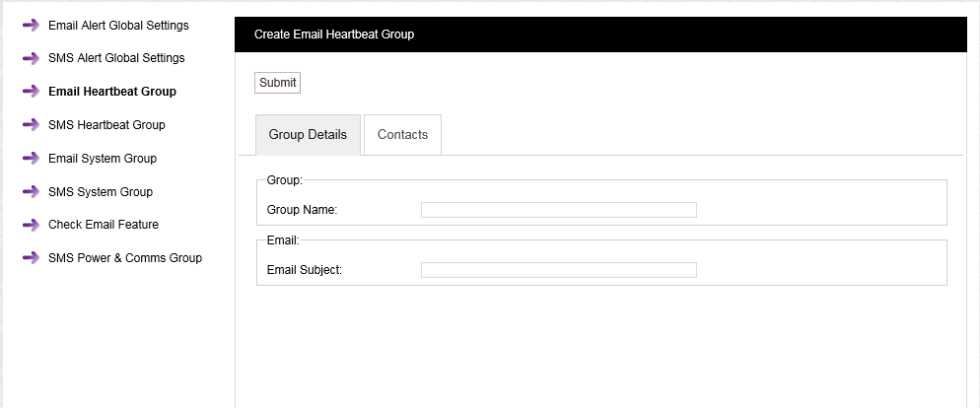Click into the Email Subject input field

click(x=558, y=270)
